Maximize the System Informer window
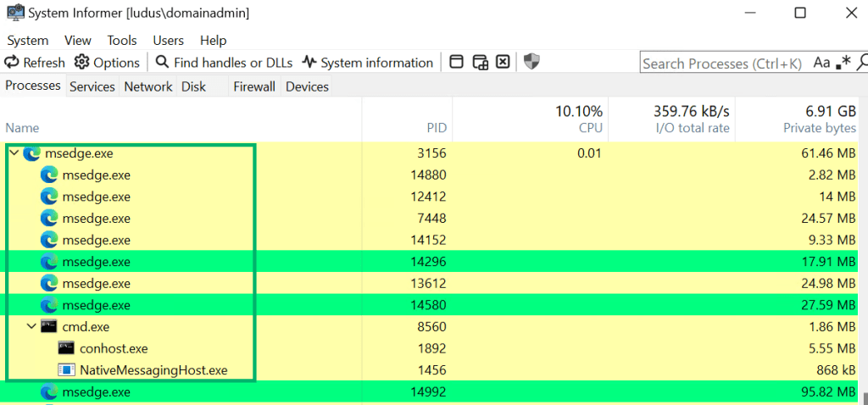The height and width of the screenshot is (405, 868). [800, 13]
